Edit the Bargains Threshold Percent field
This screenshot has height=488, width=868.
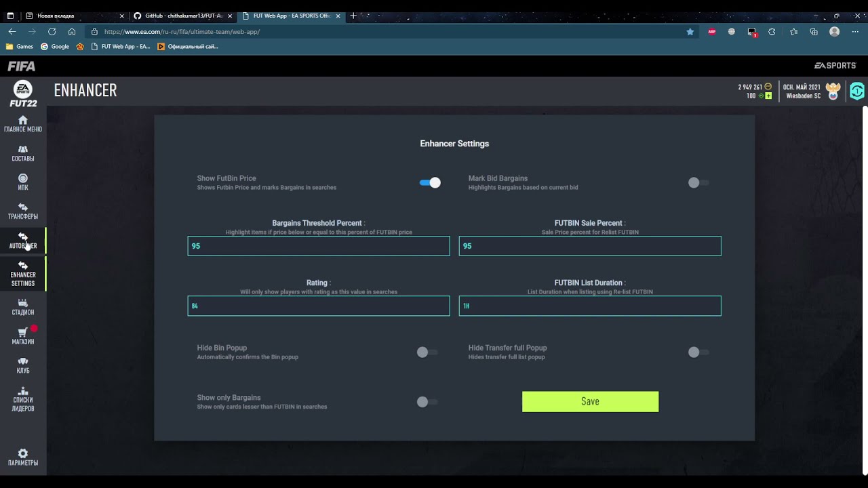(x=319, y=246)
